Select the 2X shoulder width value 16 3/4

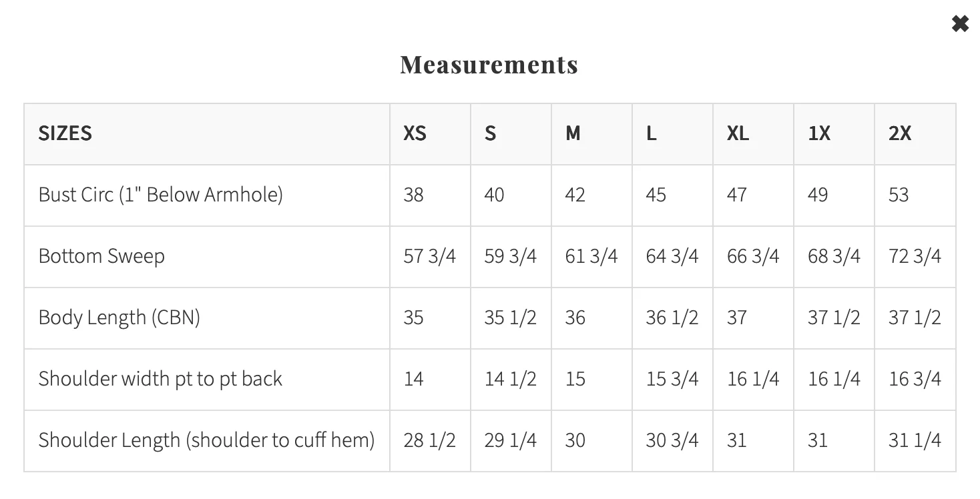tap(915, 379)
